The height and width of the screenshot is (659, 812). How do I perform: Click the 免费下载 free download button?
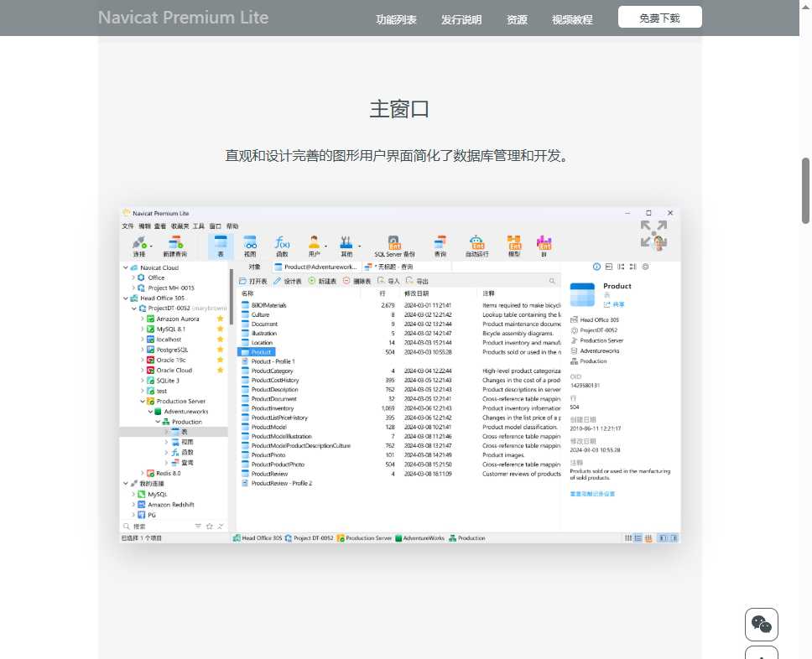[x=659, y=18]
